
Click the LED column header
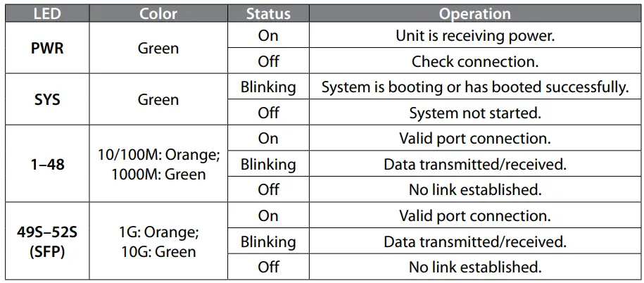point(47,13)
